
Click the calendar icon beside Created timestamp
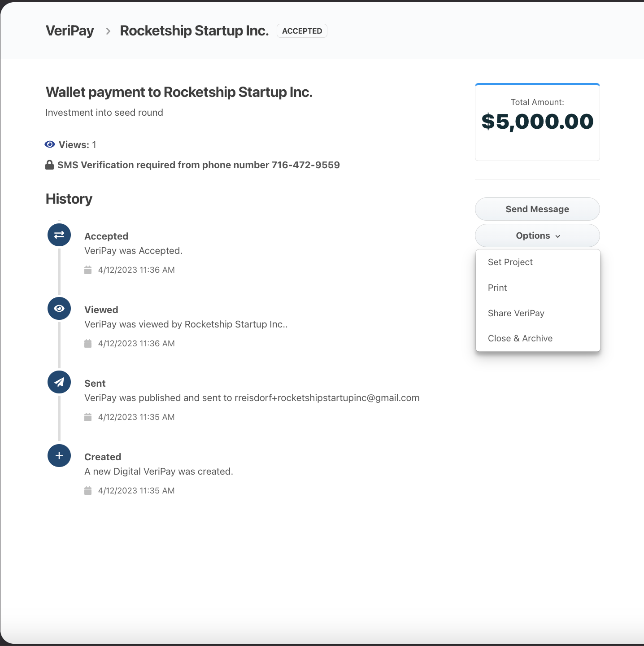coord(88,490)
